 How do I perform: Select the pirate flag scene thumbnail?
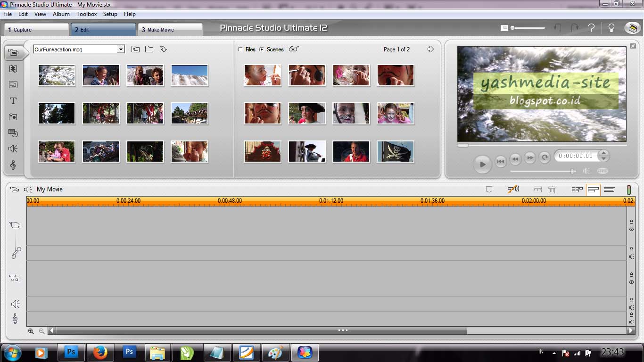click(x=396, y=151)
